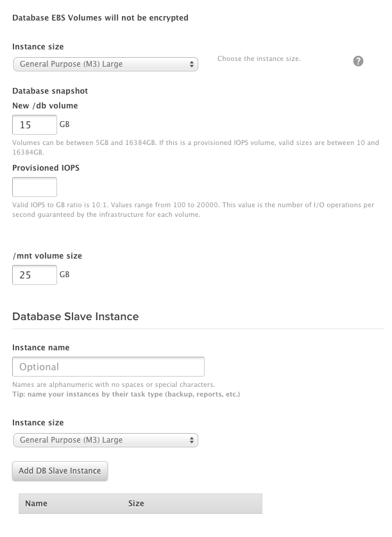Click the /mnt volume size field
The width and height of the screenshot is (392, 537).
click(x=35, y=275)
